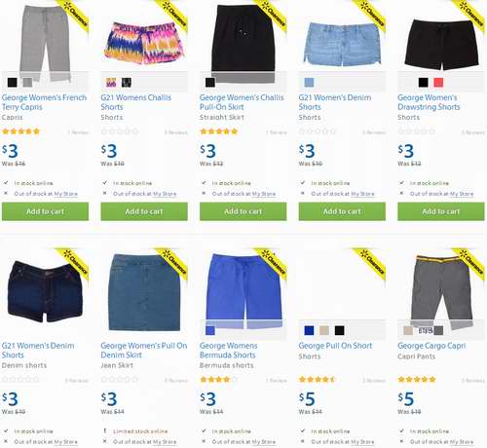
Task: Add George Women's French Terry Capris to cart
Action: pyautogui.click(x=45, y=211)
